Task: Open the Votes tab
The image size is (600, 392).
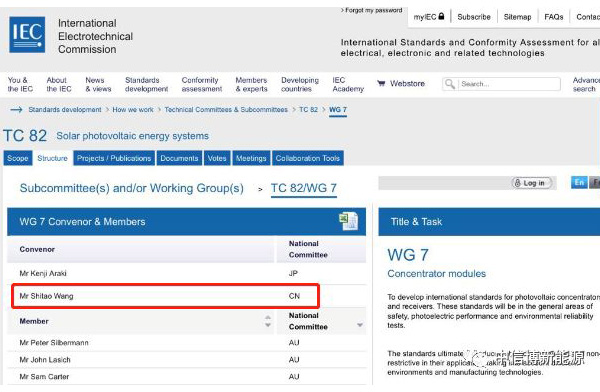Action: pyautogui.click(x=217, y=158)
